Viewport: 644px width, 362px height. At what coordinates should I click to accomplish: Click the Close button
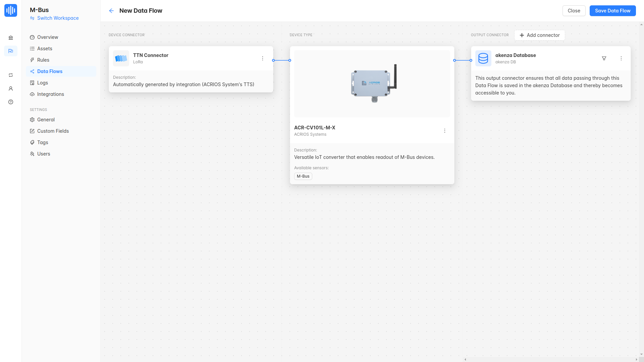574,11
